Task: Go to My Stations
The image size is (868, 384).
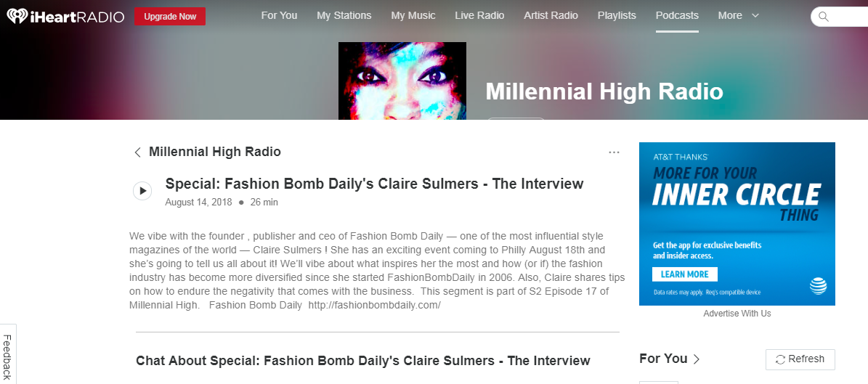Action: tap(344, 15)
